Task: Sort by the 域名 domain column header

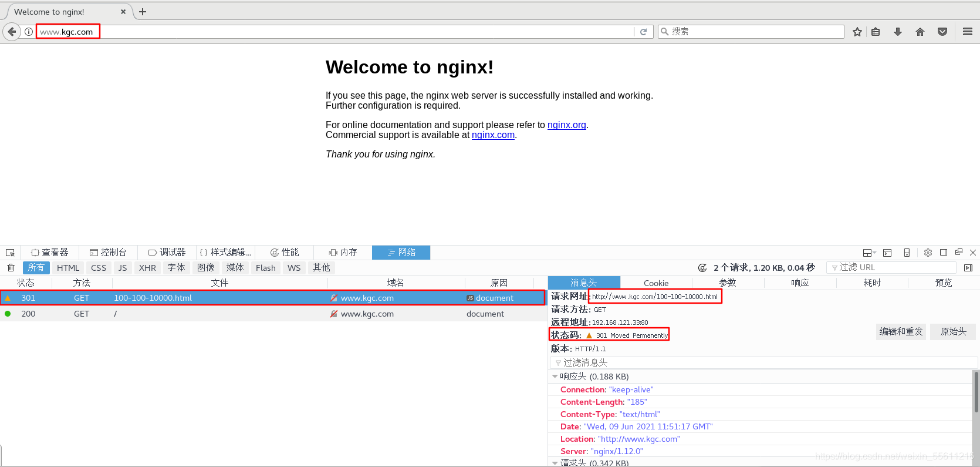Action: point(396,283)
